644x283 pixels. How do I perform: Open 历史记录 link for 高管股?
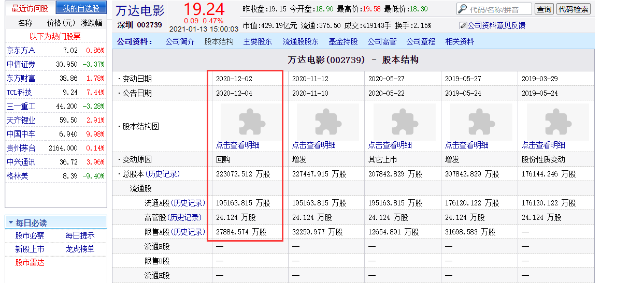point(185,218)
